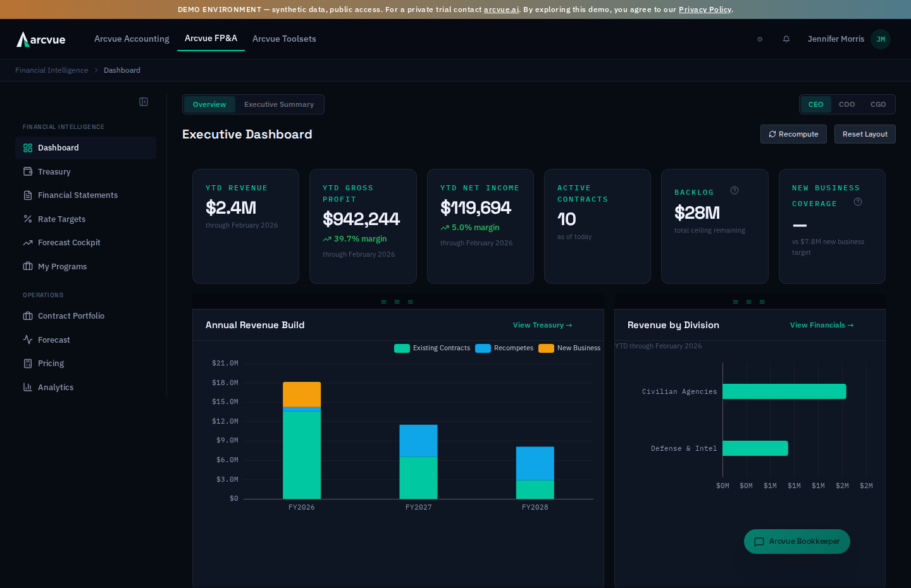The width and height of the screenshot is (911, 588).
Task: Open the JM user avatar menu
Action: point(881,39)
